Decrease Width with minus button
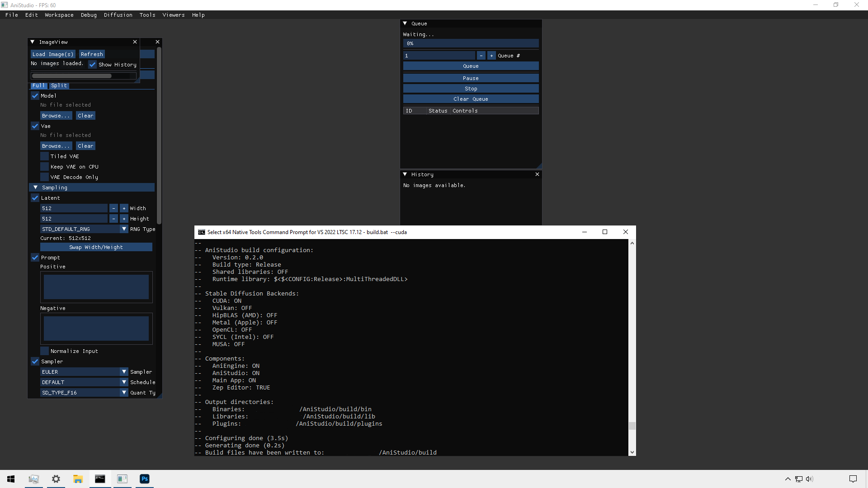The image size is (868, 488). (x=113, y=208)
